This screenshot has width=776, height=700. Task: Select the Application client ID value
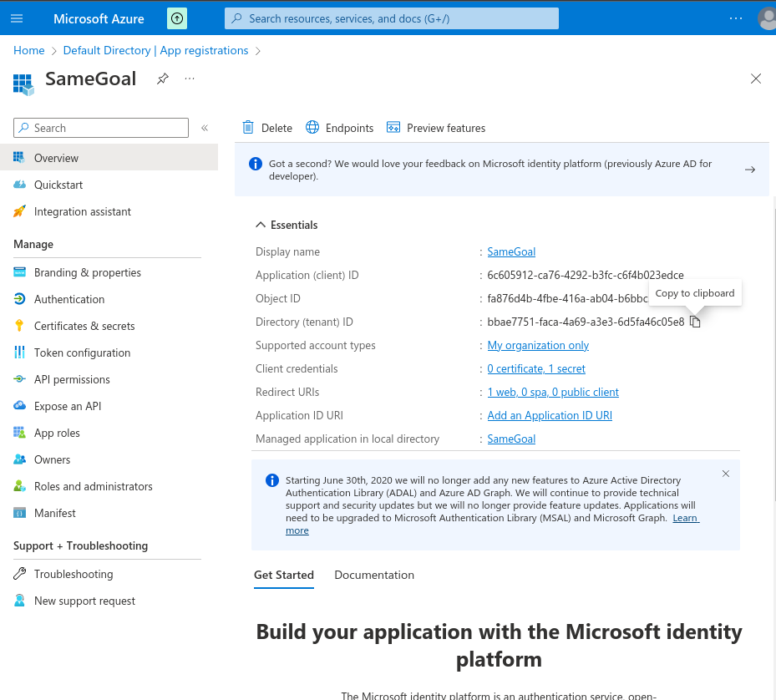point(586,276)
